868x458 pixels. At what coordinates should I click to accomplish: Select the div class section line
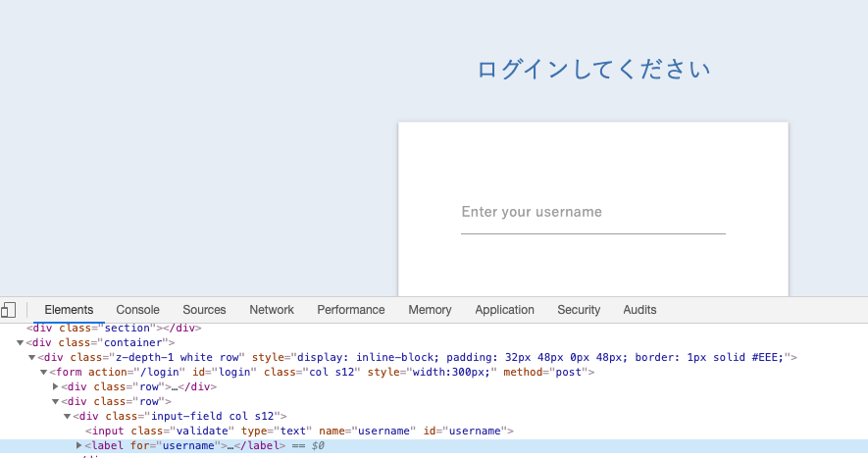[x=114, y=328]
